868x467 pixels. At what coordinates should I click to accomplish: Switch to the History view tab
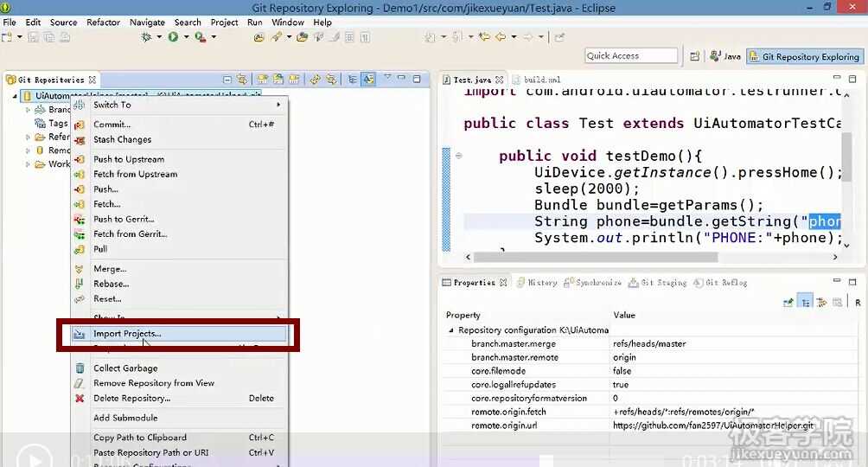point(537,283)
